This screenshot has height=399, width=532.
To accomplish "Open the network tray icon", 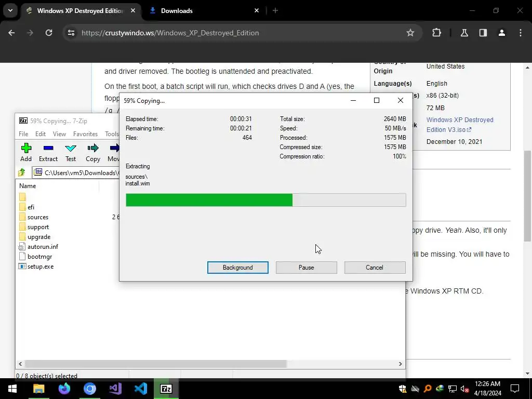I will click(453, 389).
